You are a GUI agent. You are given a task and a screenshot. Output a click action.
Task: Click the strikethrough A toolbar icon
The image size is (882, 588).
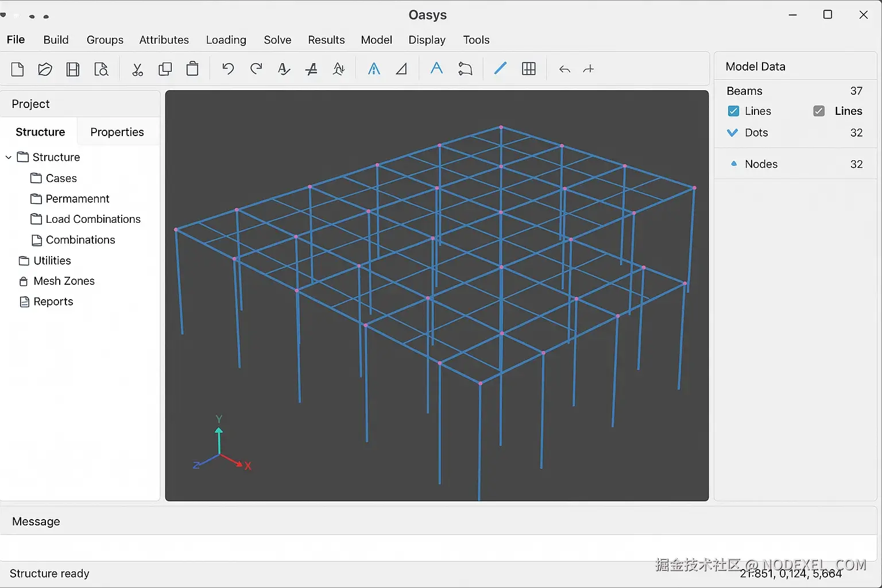[311, 69]
